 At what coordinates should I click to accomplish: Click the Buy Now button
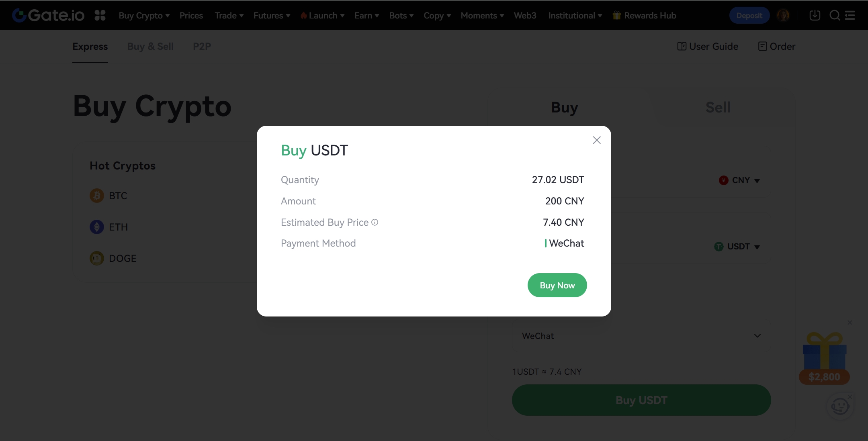(x=557, y=285)
